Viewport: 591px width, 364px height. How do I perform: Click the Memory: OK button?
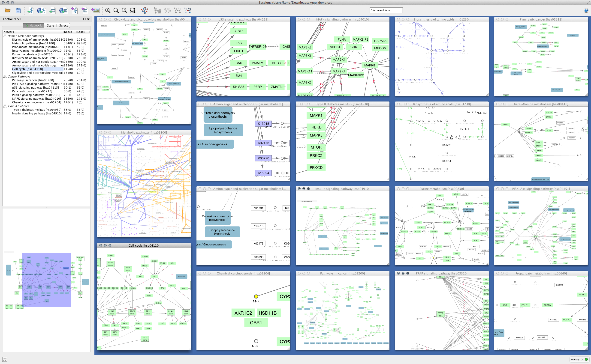579,359
